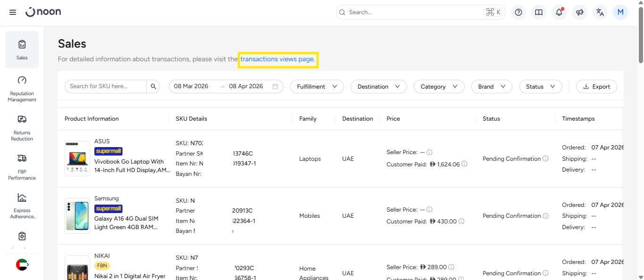The height and width of the screenshot is (280, 644).
Task: Switch country using UAE flag selector
Action: tap(22, 265)
